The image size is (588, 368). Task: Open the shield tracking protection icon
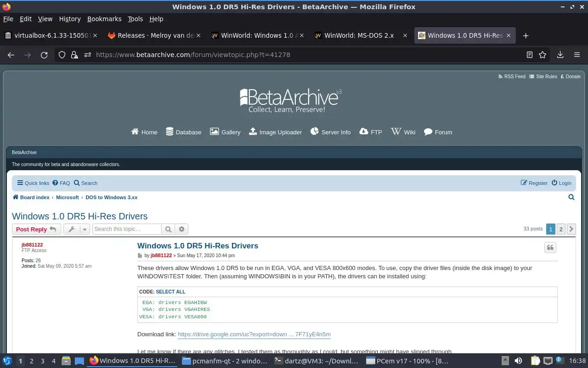pyautogui.click(x=62, y=55)
